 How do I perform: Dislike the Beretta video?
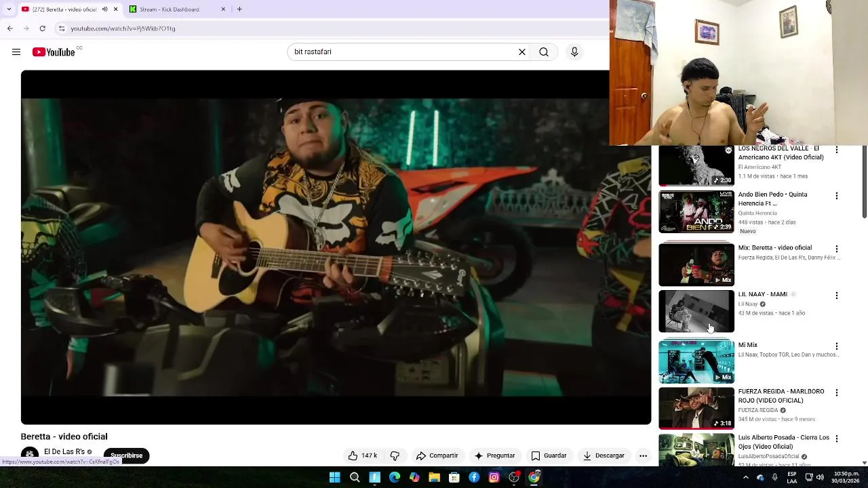[x=395, y=455]
